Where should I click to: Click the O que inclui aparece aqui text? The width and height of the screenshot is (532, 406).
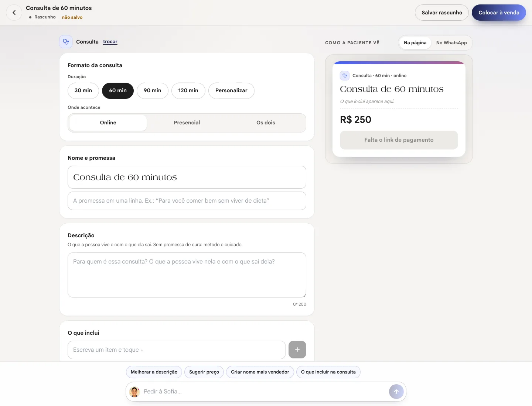coord(367,101)
